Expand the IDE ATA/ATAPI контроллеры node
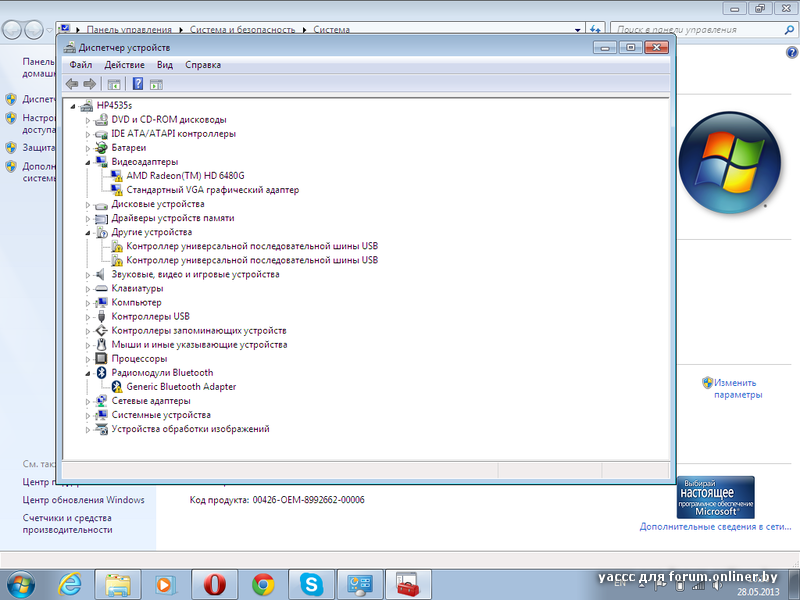 (x=88, y=134)
